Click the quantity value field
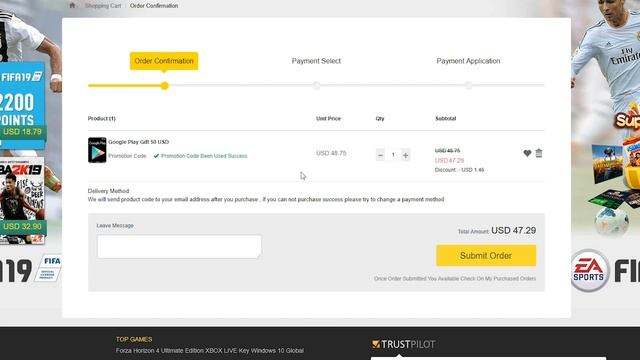Viewport: 640px width, 360px height. coord(393,155)
